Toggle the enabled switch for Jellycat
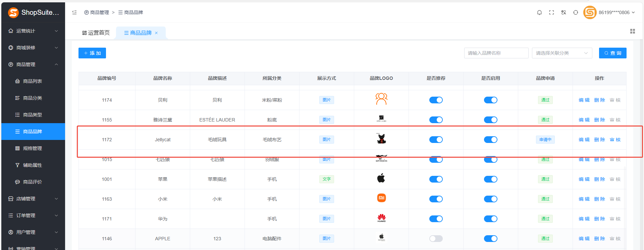This screenshot has width=644, height=250. click(x=490, y=140)
